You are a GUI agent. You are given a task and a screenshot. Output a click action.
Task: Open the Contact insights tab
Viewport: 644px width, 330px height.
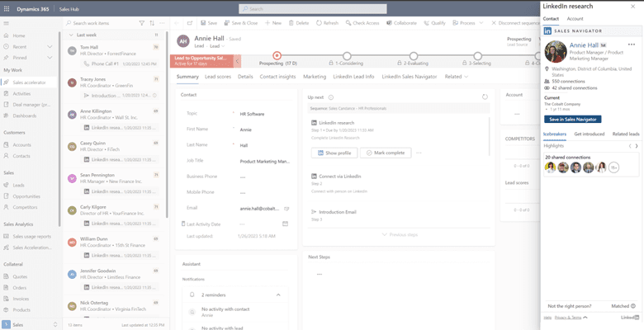277,77
